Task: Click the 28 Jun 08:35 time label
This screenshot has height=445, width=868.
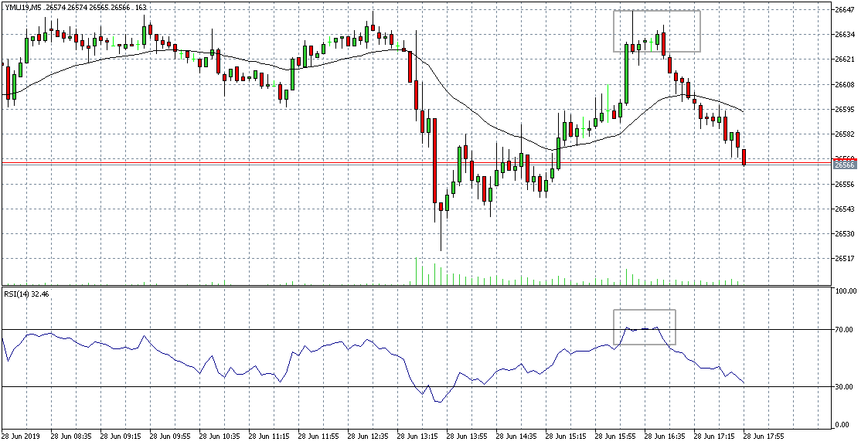Action: pyautogui.click(x=71, y=436)
